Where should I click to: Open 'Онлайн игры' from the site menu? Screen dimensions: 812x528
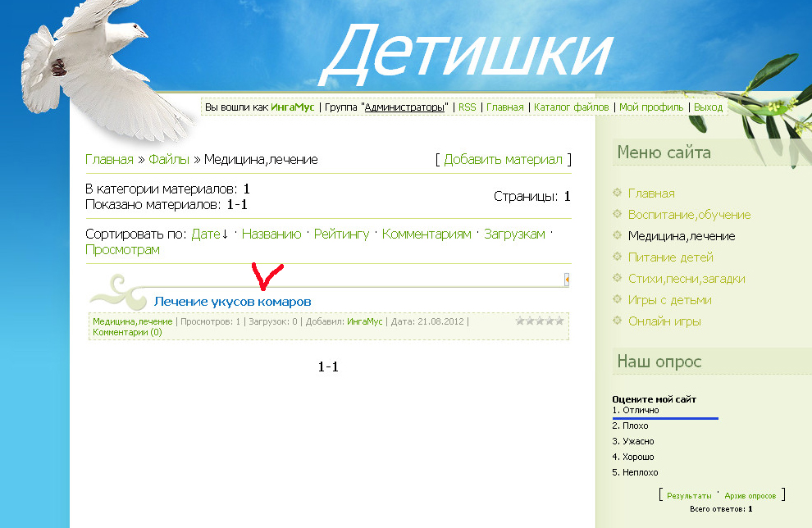click(x=664, y=321)
